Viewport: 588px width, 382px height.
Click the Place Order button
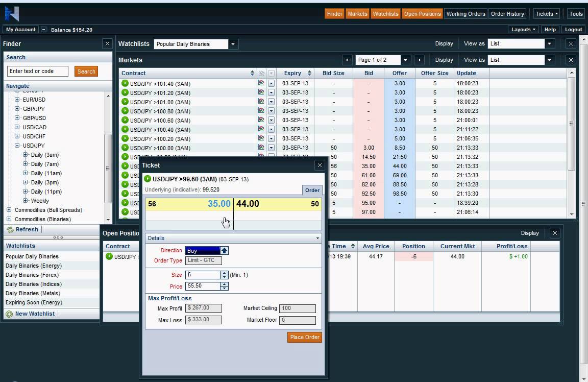(305, 337)
